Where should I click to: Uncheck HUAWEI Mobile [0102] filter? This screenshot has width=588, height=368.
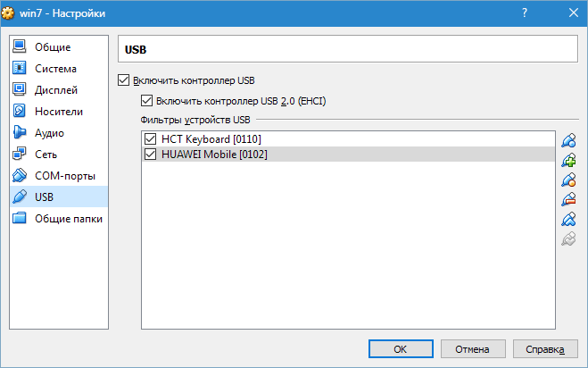pos(151,154)
